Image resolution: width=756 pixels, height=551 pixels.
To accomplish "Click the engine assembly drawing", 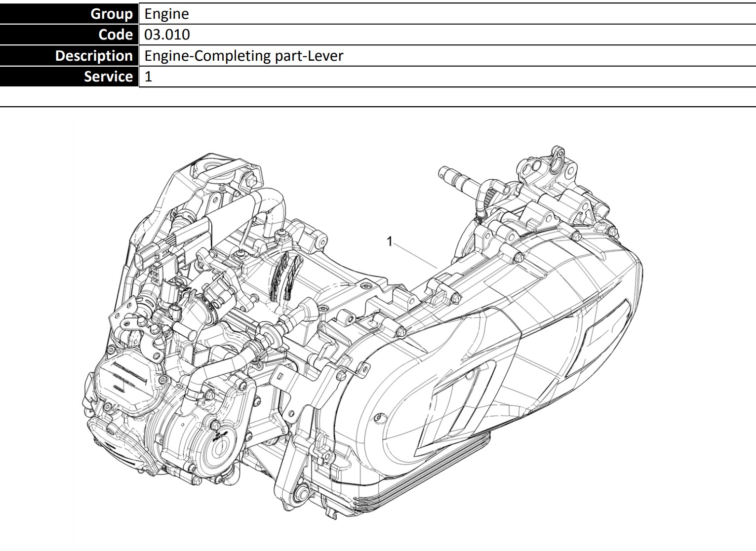I will pyautogui.click(x=362, y=332).
